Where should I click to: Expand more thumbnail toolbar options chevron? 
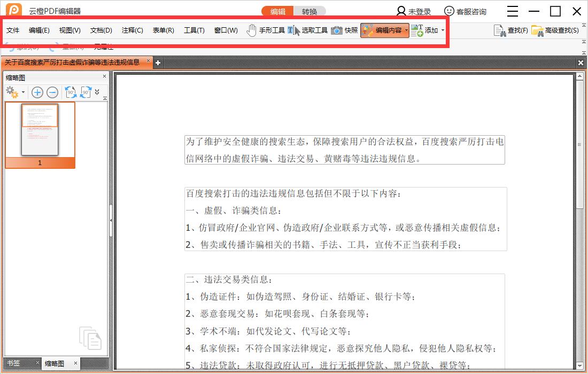click(97, 92)
